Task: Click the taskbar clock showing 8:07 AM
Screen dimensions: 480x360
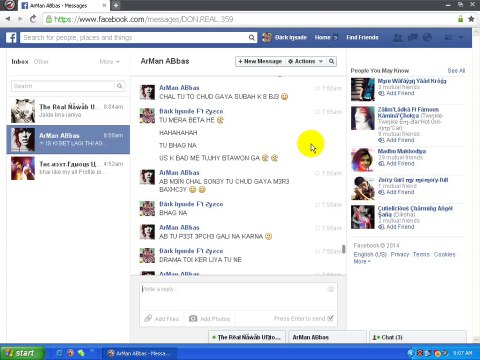Action: pyautogui.click(x=462, y=353)
